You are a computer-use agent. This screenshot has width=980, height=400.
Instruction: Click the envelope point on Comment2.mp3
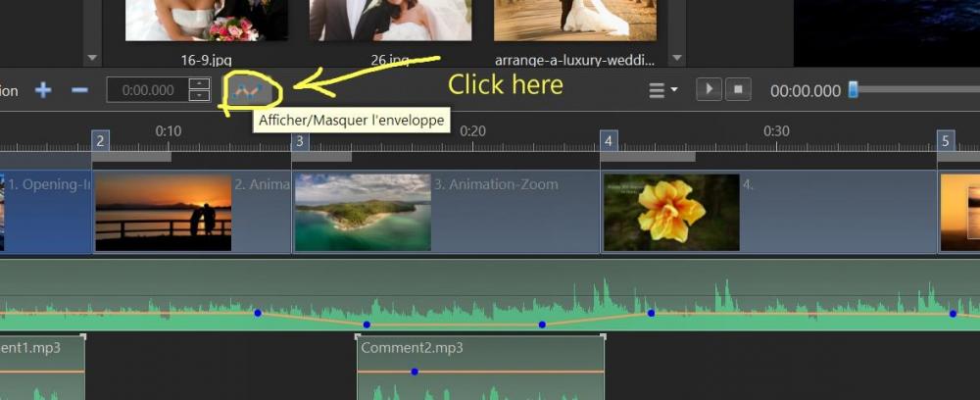click(x=415, y=372)
